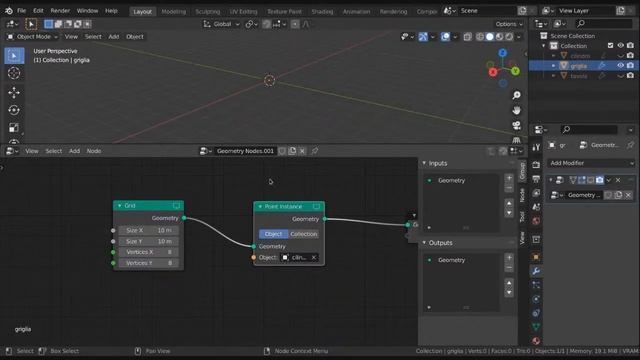This screenshot has width=640, height=360.
Task: Toggle griglia eye visibility in outliner
Action: click(620, 66)
